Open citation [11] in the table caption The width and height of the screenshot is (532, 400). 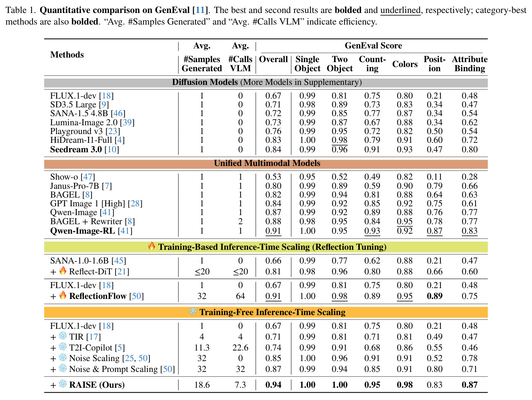tap(200, 10)
